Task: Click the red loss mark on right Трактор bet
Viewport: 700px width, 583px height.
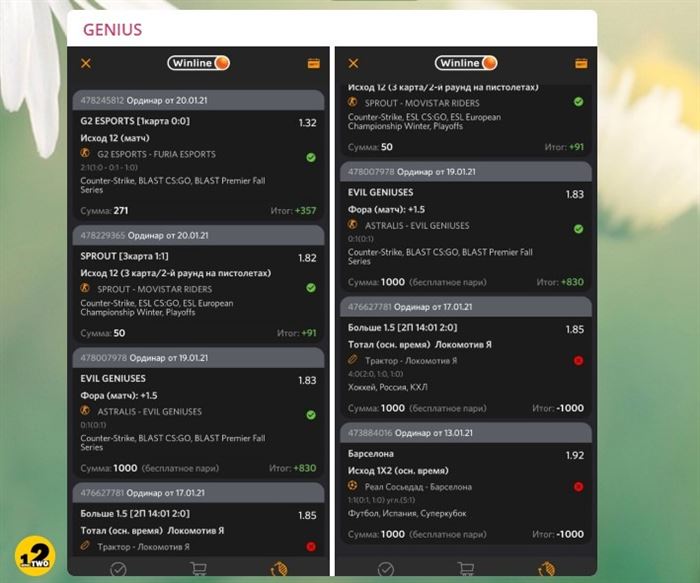Action: 579,361
